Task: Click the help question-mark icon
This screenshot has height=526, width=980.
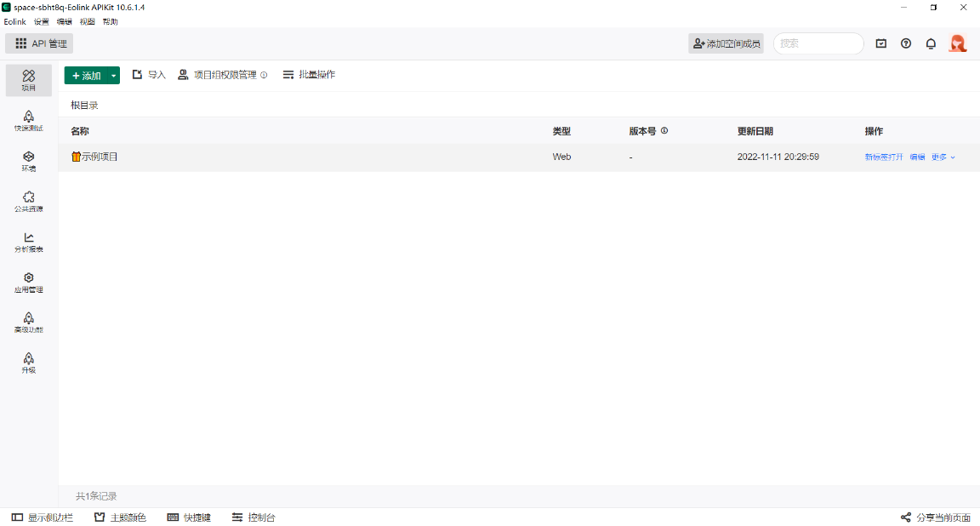Action: (906, 43)
